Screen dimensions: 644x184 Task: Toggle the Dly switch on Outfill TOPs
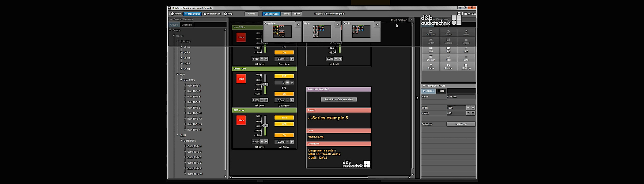(x=284, y=94)
